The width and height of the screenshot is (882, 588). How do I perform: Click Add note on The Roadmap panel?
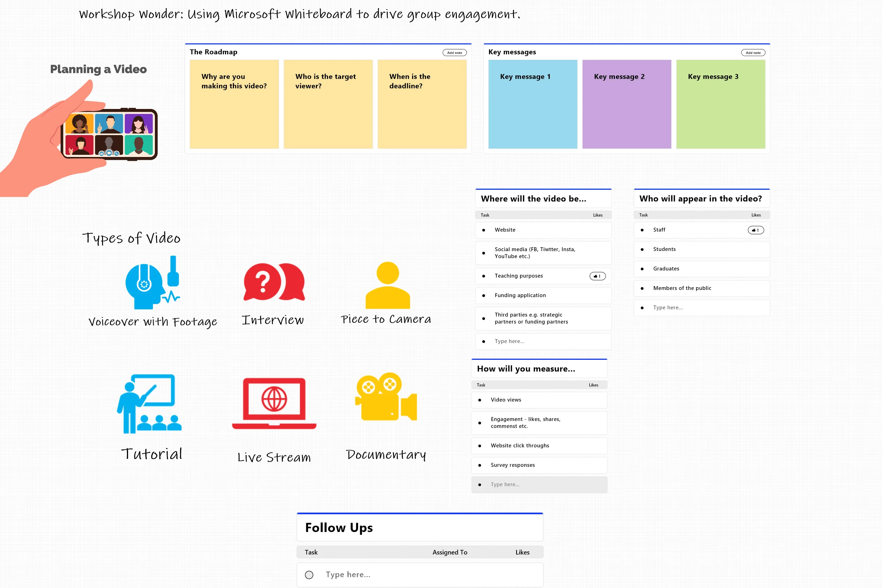(454, 53)
